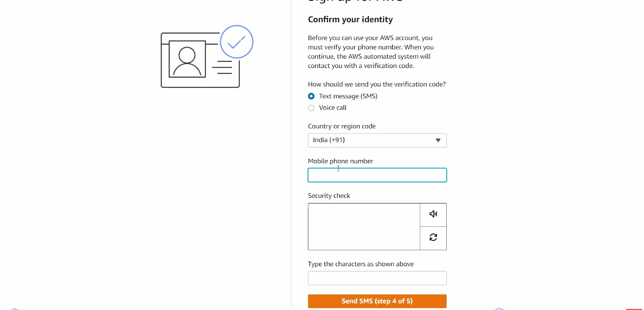
Task: Click the 'Country or region code' label
Action: pos(342,126)
